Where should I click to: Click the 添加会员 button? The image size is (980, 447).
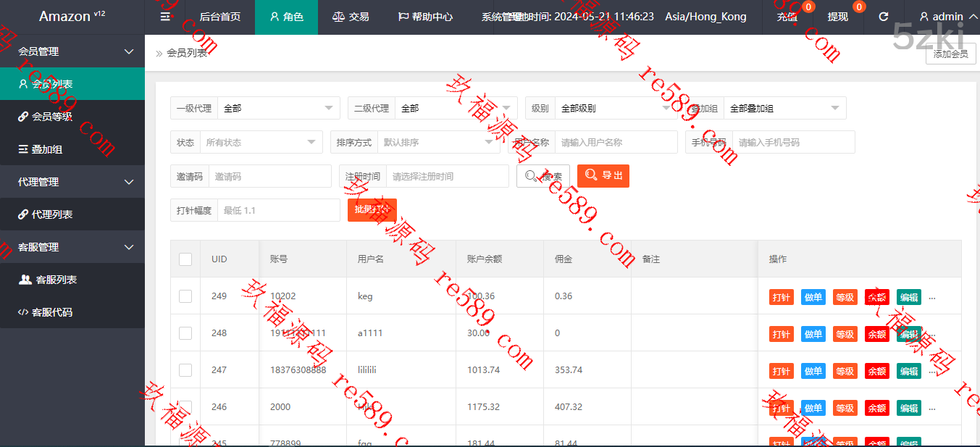pyautogui.click(x=950, y=54)
